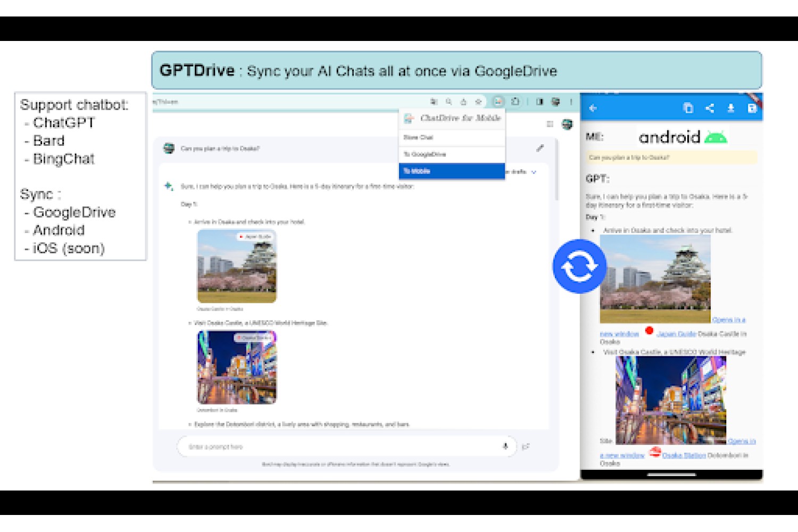Tap the Android home gesture bar
Image resolution: width=798 pixels, height=532 pixels.
(671, 475)
